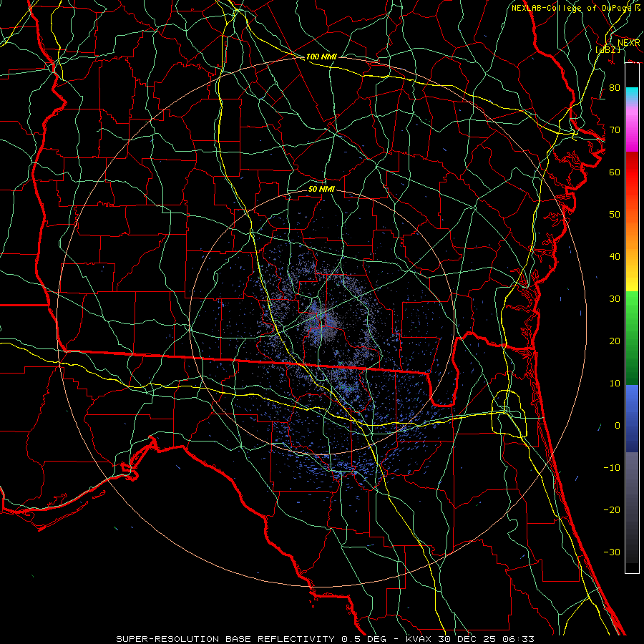644x644 pixels.
Task: Click the -30 dBZ scale value
Action: 612,552
